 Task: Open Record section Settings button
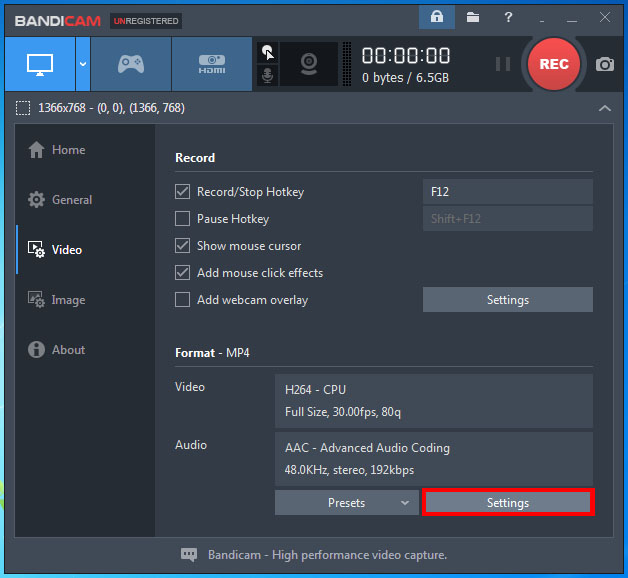pyautogui.click(x=508, y=300)
